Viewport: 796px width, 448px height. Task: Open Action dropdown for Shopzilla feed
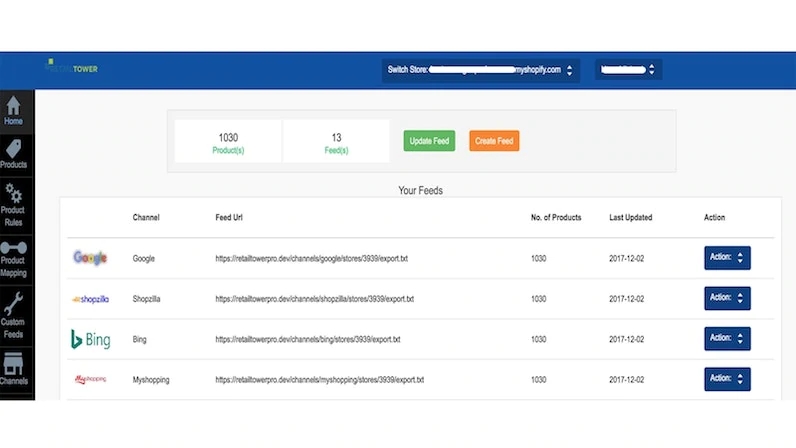point(727,298)
